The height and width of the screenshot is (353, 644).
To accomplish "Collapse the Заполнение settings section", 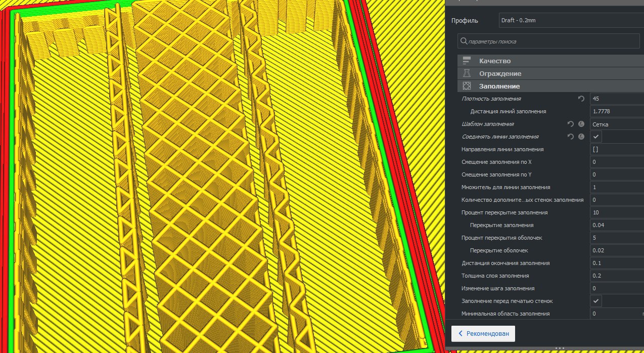I will pos(550,86).
